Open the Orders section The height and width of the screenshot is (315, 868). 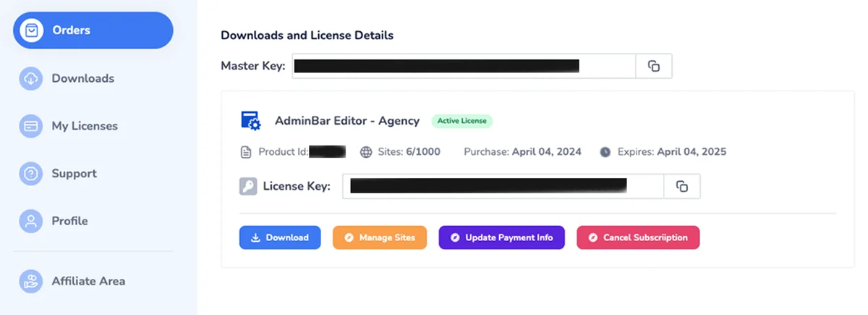click(93, 30)
